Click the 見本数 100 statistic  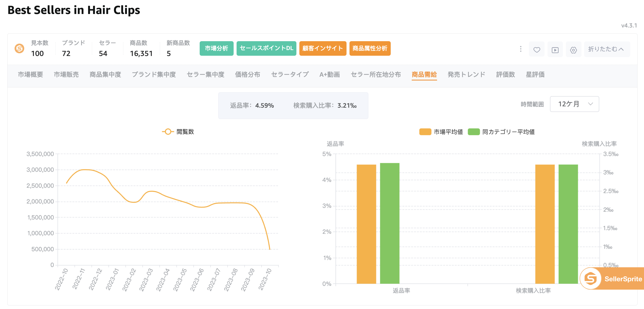[x=40, y=48]
